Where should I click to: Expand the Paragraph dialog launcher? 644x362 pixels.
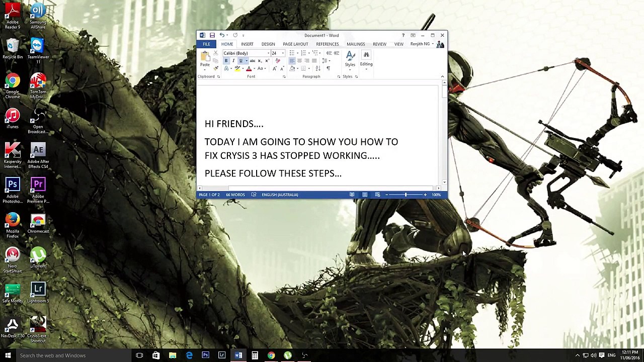pyautogui.click(x=339, y=76)
